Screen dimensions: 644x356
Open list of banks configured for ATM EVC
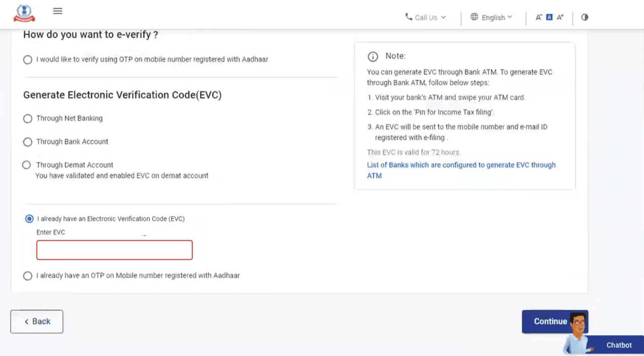(461, 170)
